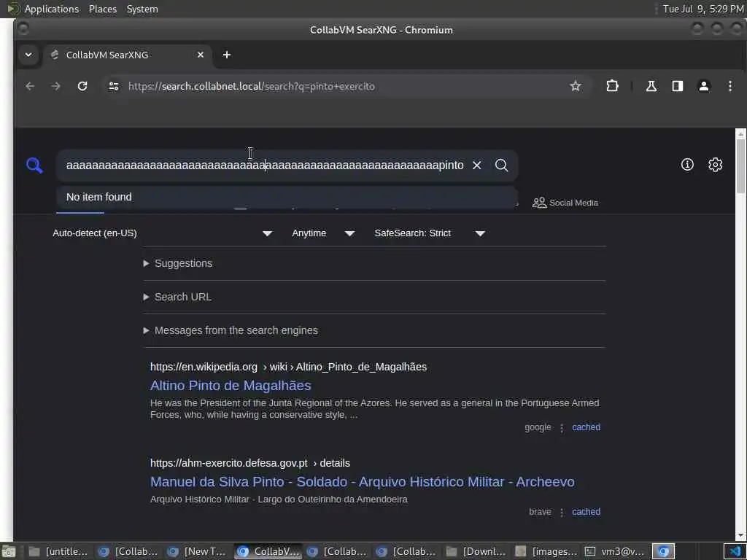This screenshot has height=560, width=747.
Task: Click the SearXNG magnifier logo
Action: click(34, 166)
